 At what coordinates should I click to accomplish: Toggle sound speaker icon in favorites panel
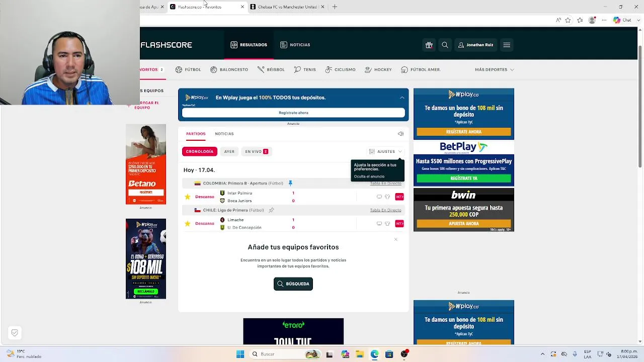click(x=400, y=134)
